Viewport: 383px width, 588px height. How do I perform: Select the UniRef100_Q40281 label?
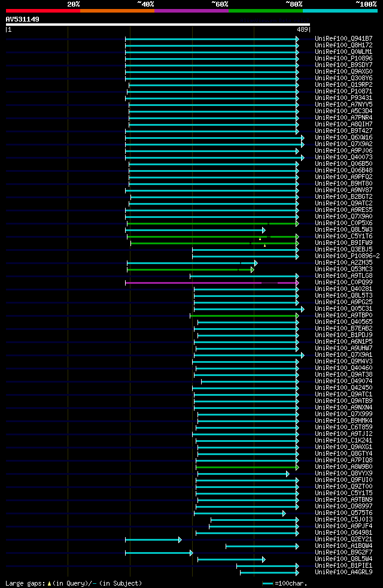coord(344,289)
